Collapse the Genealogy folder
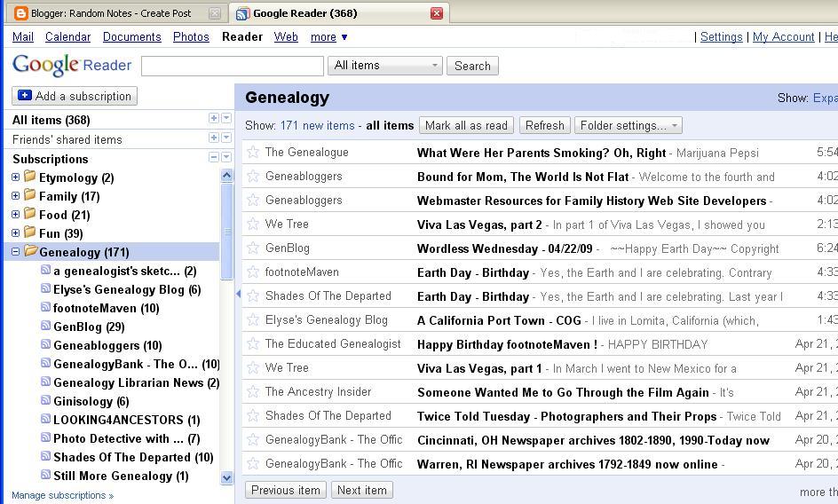This screenshot has height=504, width=838. pos(15,252)
